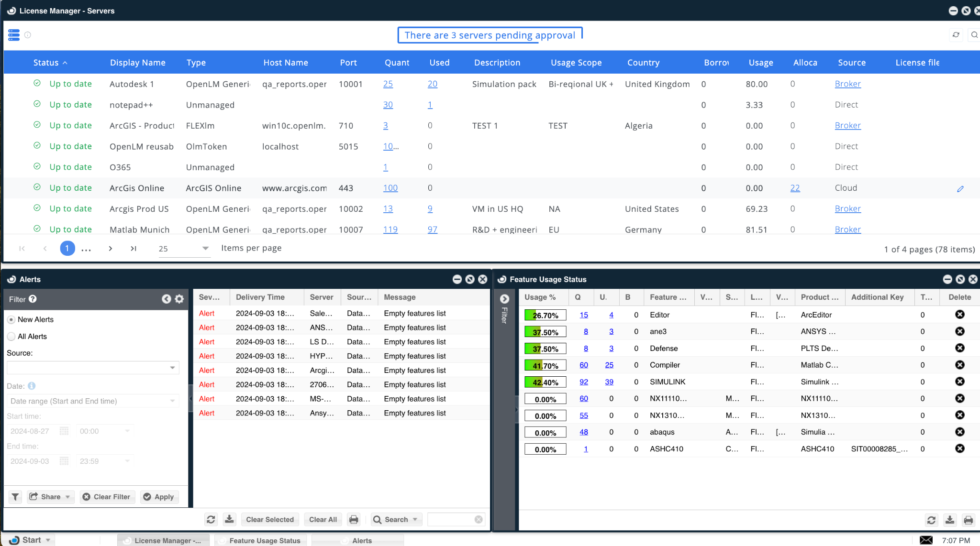
Task: Select the All Alerts radio button
Action: [11, 337]
